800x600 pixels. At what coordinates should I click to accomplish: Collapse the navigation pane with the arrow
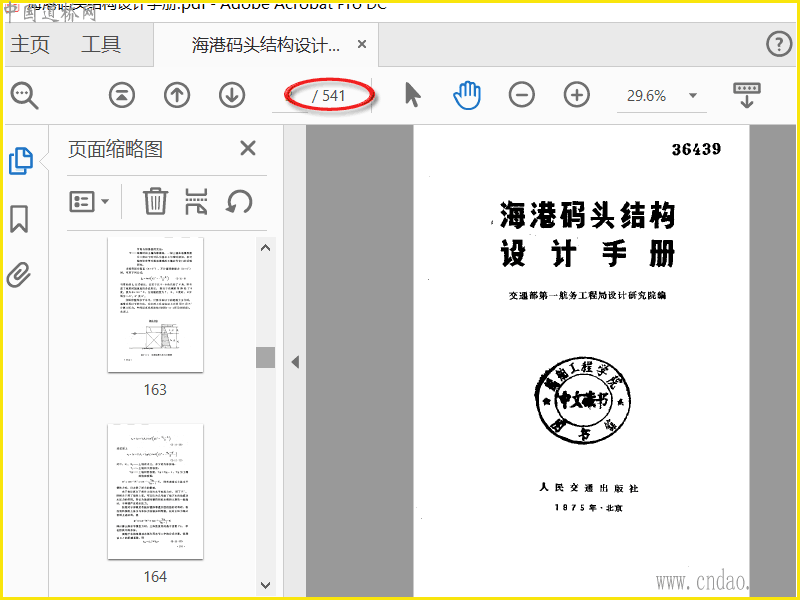click(x=295, y=362)
